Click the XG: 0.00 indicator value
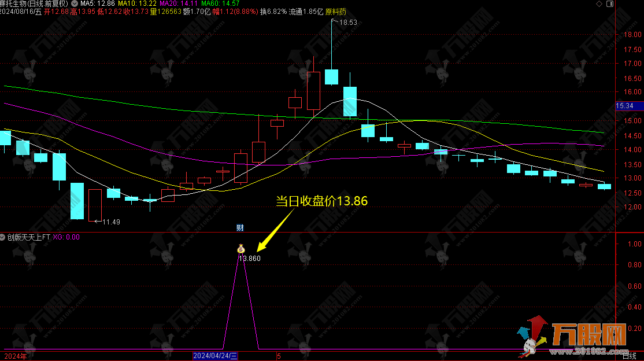 click(66, 237)
